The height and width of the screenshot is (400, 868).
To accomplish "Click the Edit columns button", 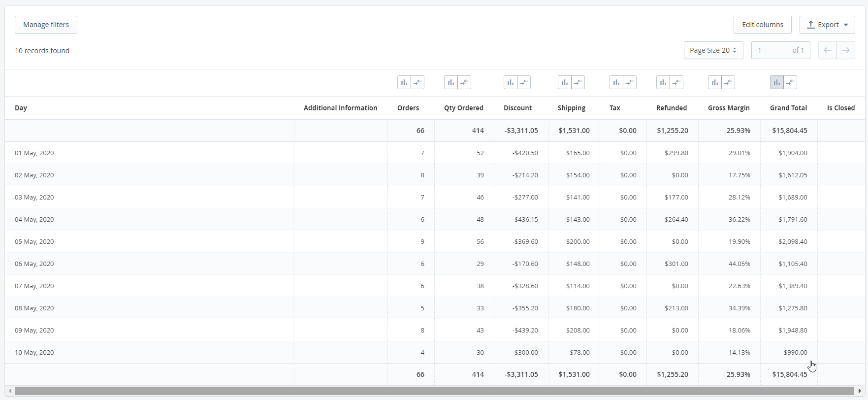I will click(x=762, y=25).
